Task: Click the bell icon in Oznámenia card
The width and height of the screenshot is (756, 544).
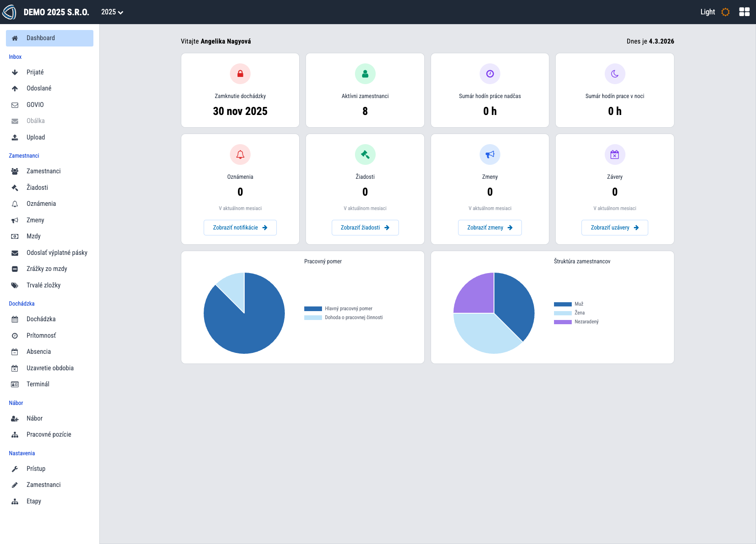Action: pyautogui.click(x=240, y=155)
